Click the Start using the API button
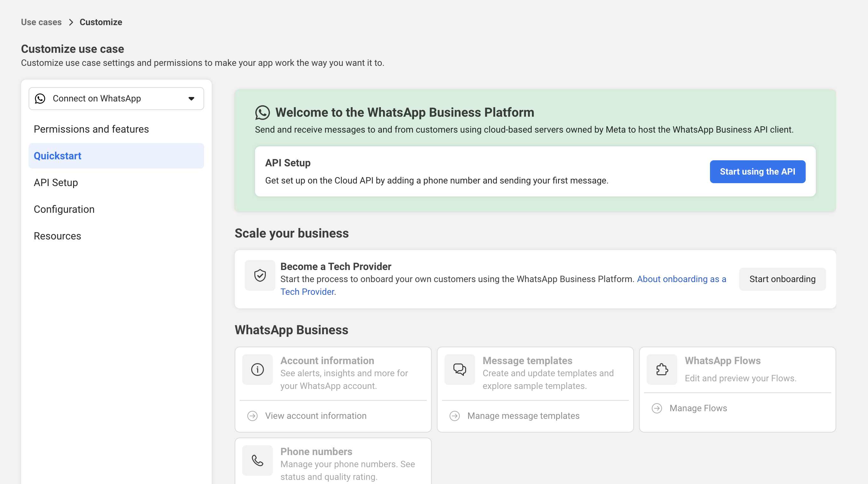868x484 pixels. 757,171
